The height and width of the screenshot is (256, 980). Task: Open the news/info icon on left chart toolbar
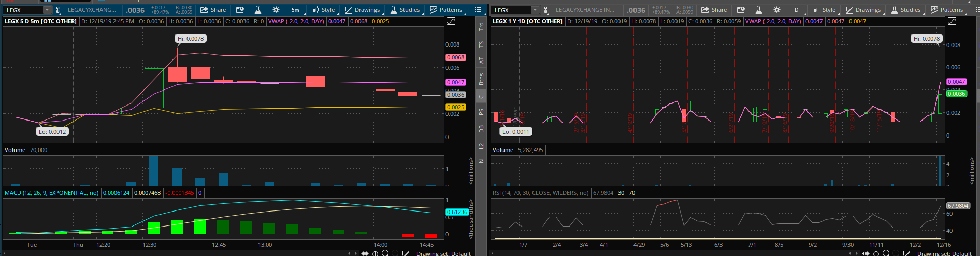pyautogui.click(x=240, y=10)
